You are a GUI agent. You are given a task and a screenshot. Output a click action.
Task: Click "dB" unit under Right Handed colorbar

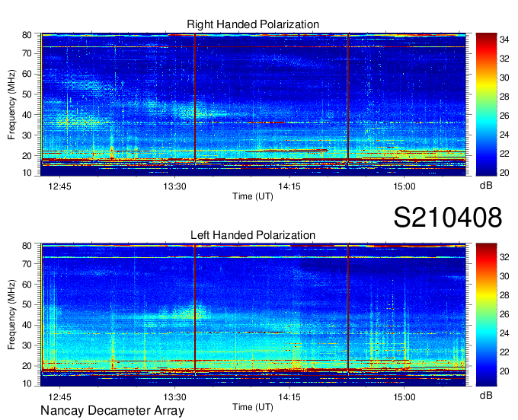(486, 186)
